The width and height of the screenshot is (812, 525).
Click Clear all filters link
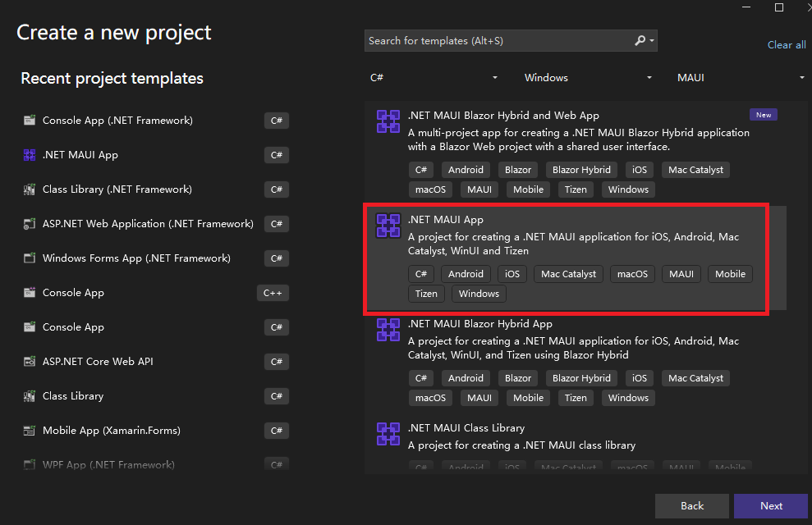(x=786, y=45)
